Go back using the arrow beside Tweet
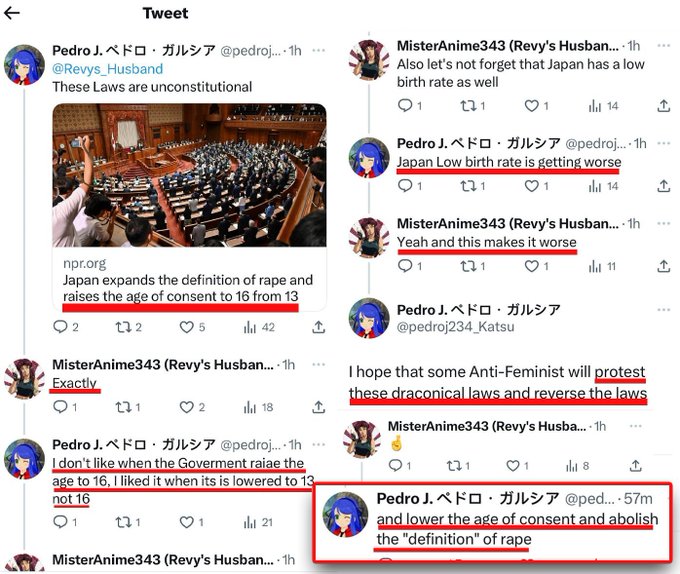The height and width of the screenshot is (574, 680). pyautogui.click(x=12, y=13)
